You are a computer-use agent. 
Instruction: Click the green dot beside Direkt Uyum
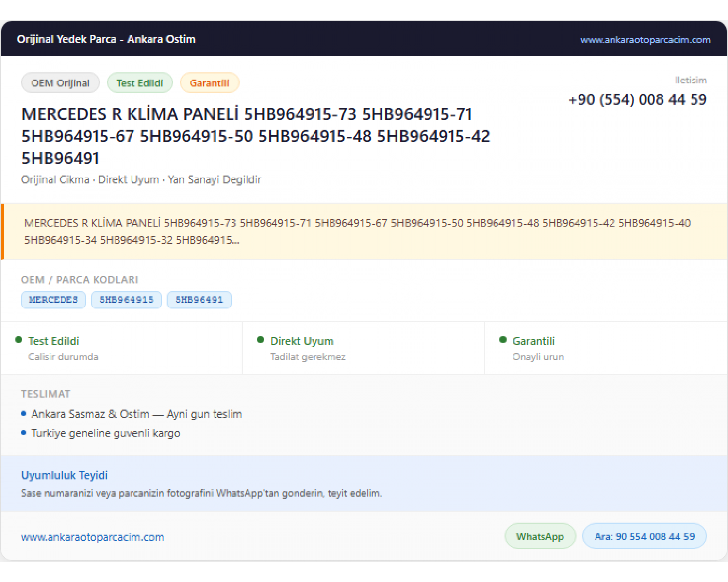(261, 339)
